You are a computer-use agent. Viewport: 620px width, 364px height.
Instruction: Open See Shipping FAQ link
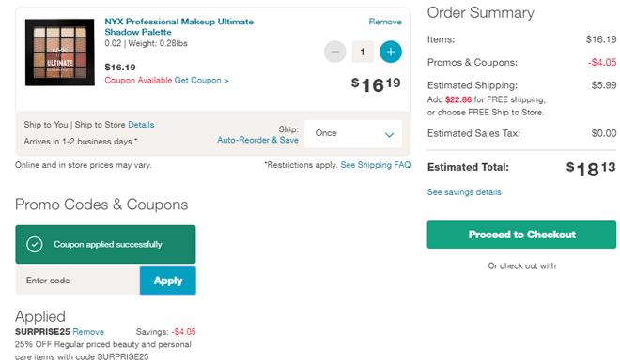376,164
